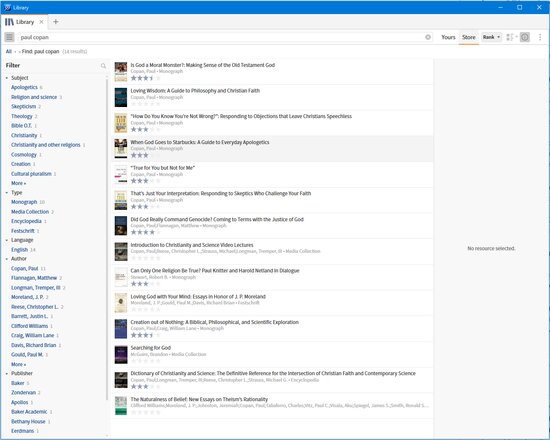Viewport: 550px width, 440px height.
Task: Toggle the resource information panel icon
Action: [x=525, y=37]
